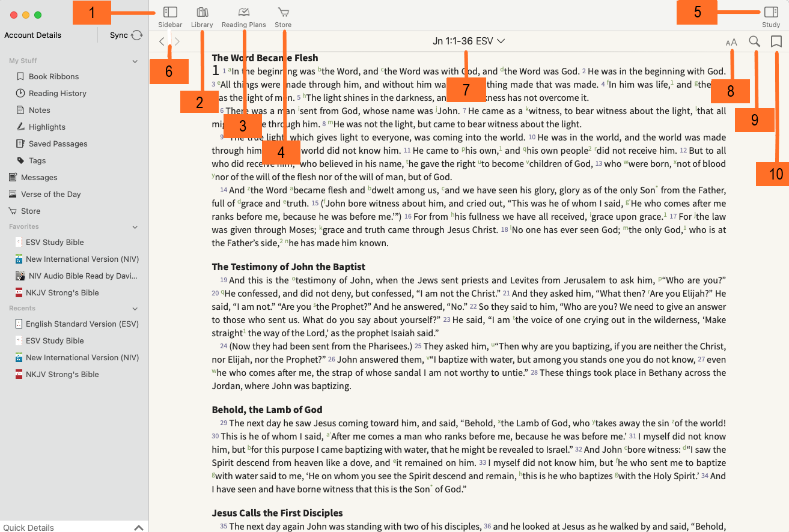The height and width of the screenshot is (532, 789).
Task: Open the Store from the toolbar
Action: (283, 17)
